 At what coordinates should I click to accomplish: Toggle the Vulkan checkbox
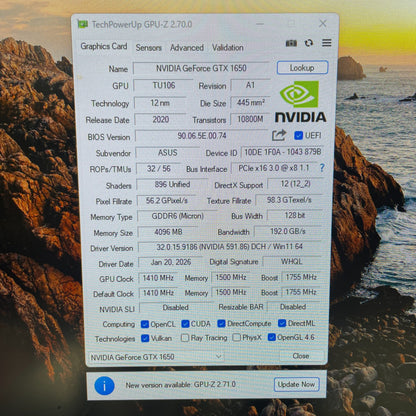coord(145,338)
